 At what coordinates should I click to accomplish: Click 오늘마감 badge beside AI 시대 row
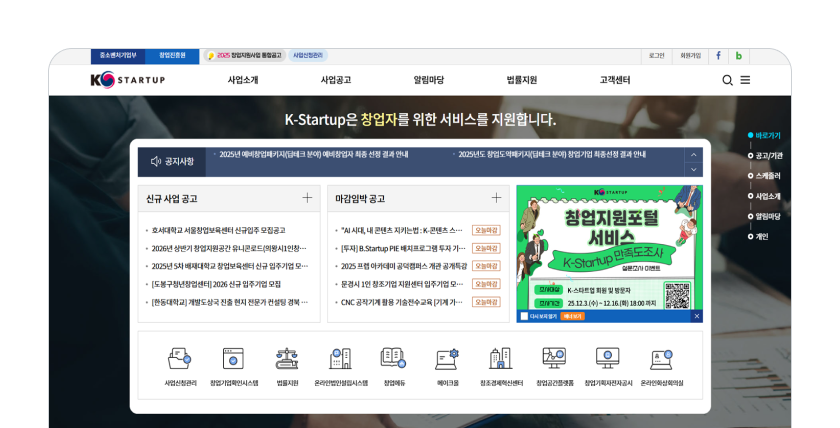(486, 230)
